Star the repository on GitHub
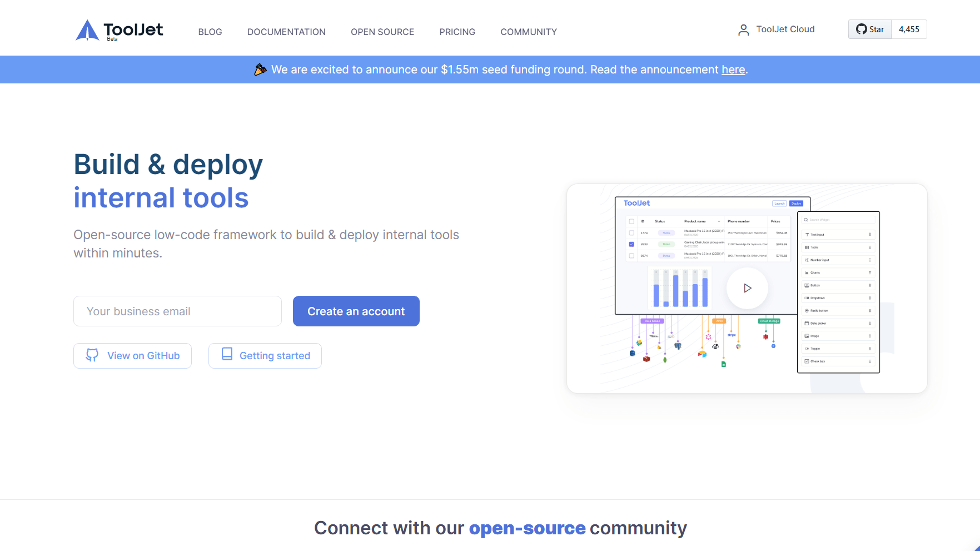 (x=870, y=29)
